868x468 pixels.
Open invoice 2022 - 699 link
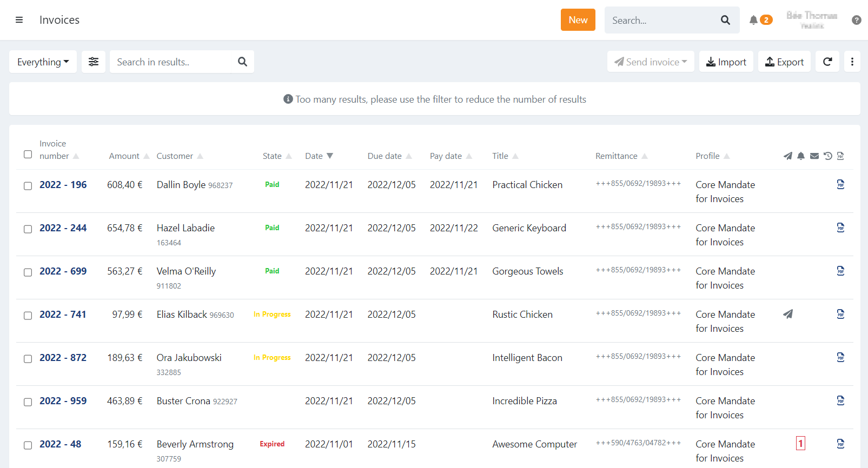tap(63, 271)
